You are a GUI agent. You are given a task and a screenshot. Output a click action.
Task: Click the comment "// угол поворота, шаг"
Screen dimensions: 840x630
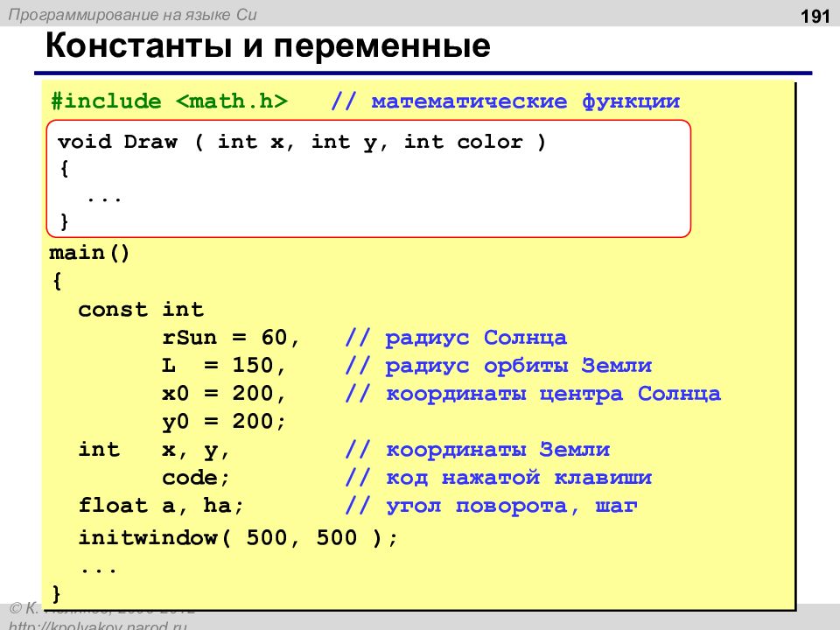pyautogui.click(x=492, y=507)
